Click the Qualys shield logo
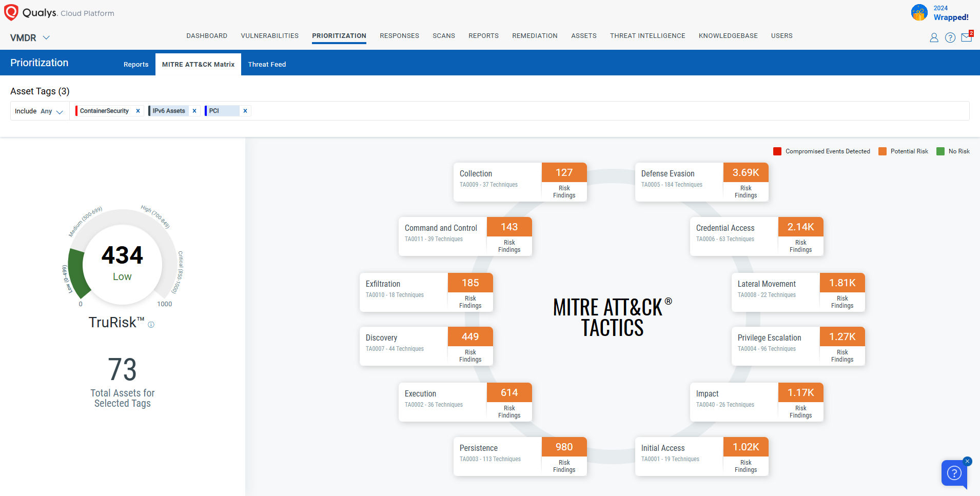980x496 pixels. pyautogui.click(x=11, y=12)
